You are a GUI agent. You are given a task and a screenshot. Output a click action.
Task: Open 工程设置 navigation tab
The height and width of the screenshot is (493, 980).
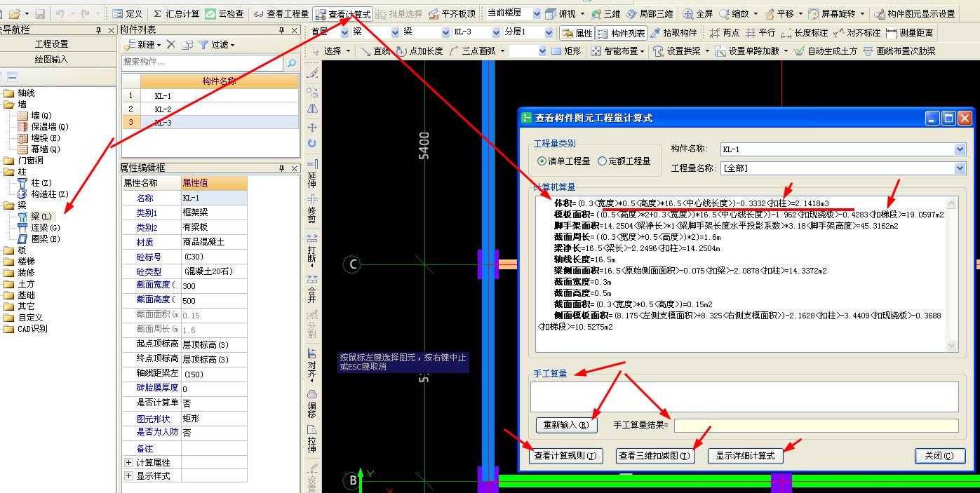(53, 44)
